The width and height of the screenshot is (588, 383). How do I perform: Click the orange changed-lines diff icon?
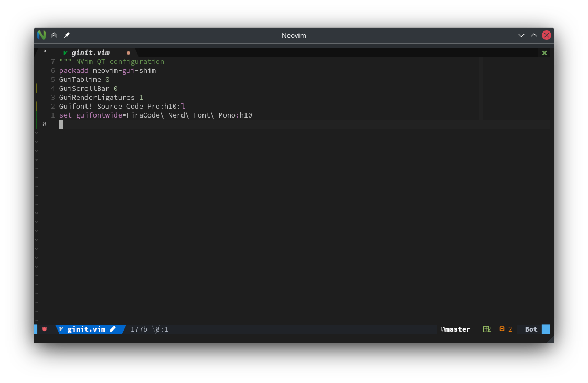[x=502, y=329]
